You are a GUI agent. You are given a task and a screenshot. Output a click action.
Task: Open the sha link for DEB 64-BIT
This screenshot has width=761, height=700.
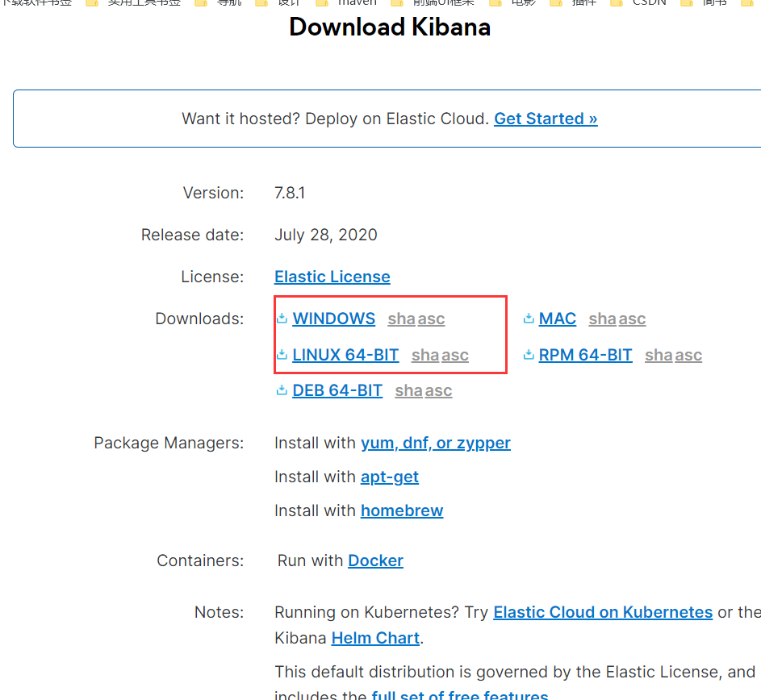click(408, 390)
